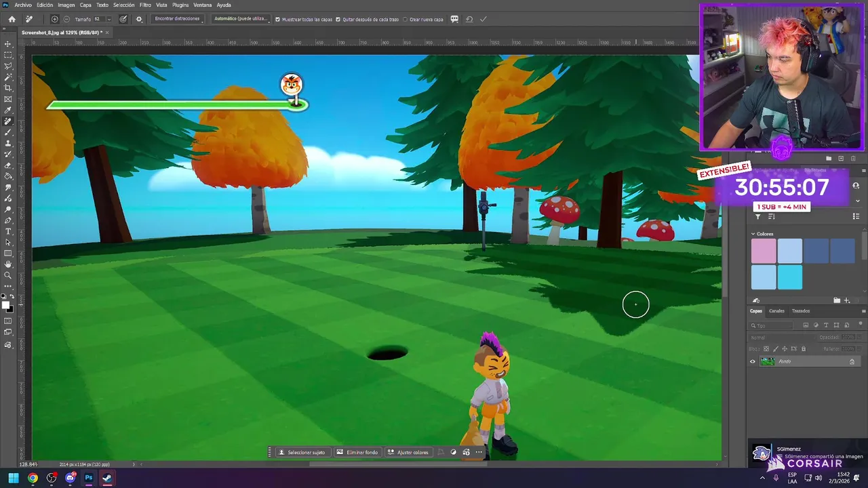Select the Brush tool
Viewport: 868px width, 488px height.
pyautogui.click(x=8, y=132)
